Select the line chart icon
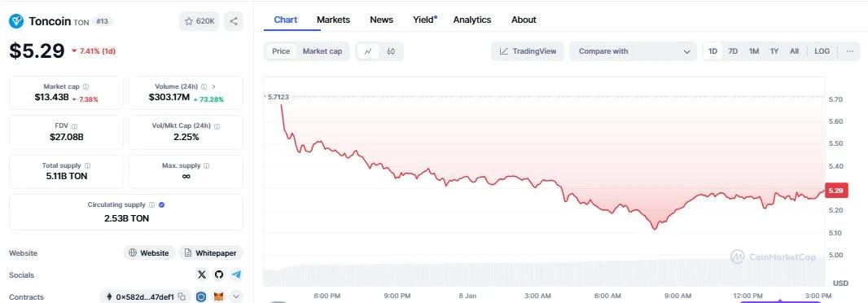This screenshot has width=868, height=303. point(368,51)
